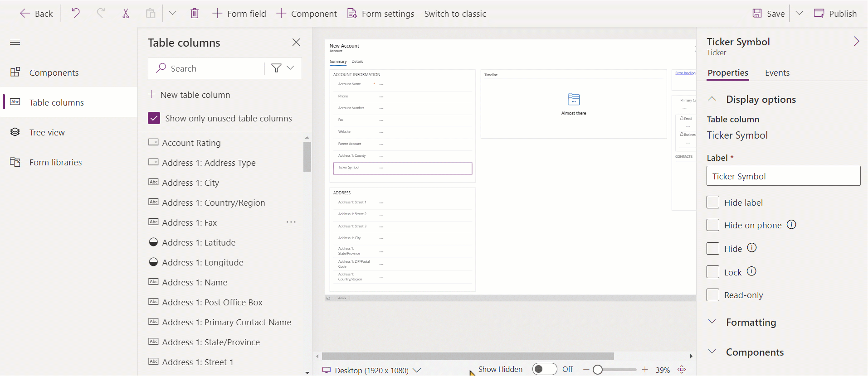Collapse the Display options section
Viewport: 868px width, 376px height.
712,99
